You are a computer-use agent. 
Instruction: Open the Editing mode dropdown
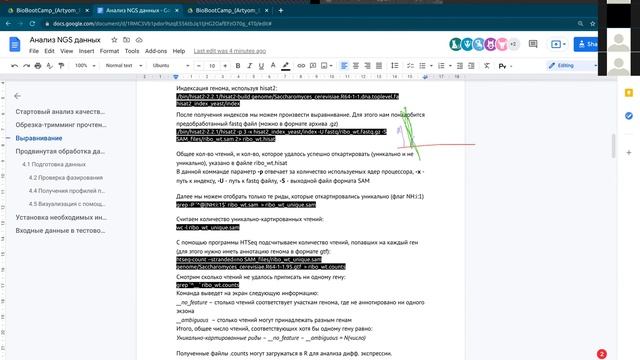click(572, 65)
